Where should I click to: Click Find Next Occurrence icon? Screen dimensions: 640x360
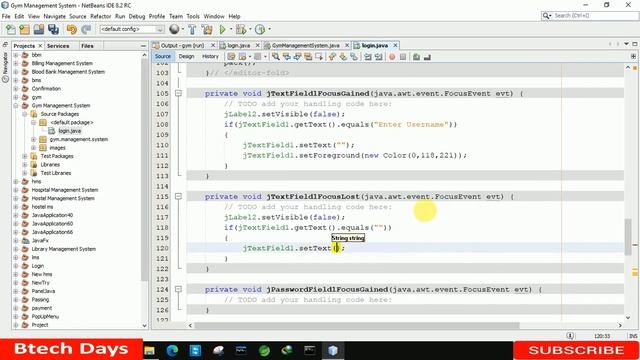tap(297, 57)
